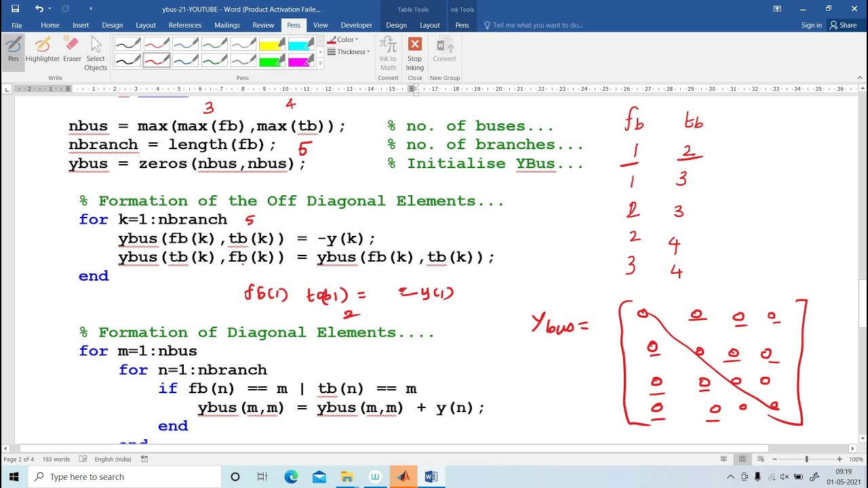Switch to Read Mode view
Viewport: 868px width, 488px height.
tap(724, 459)
